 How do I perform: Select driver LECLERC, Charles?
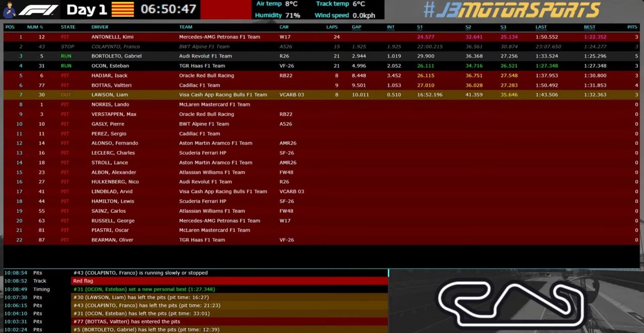pyautogui.click(x=113, y=153)
